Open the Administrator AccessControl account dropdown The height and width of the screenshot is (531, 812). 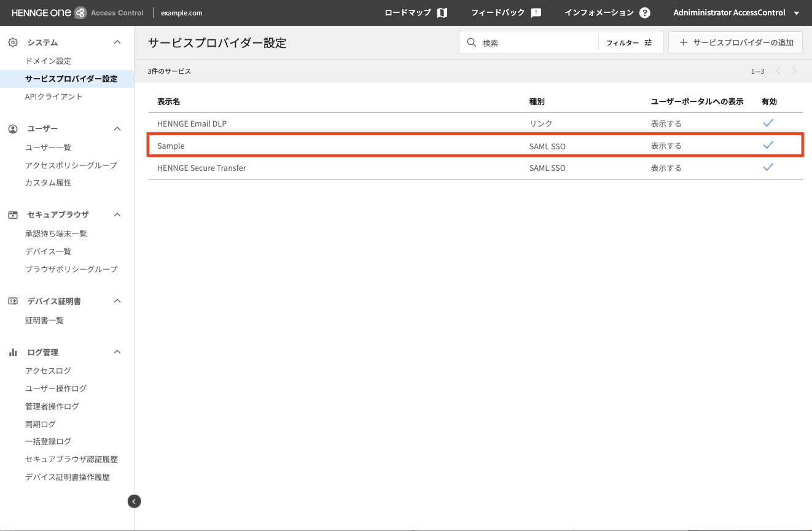[736, 13]
